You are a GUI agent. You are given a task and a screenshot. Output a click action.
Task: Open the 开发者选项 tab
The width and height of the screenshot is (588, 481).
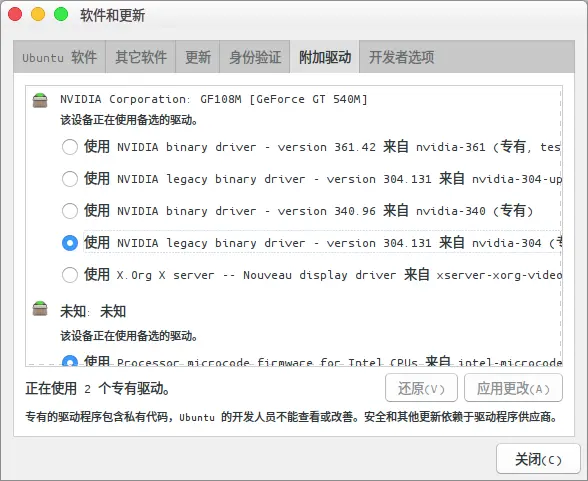[x=401, y=57]
